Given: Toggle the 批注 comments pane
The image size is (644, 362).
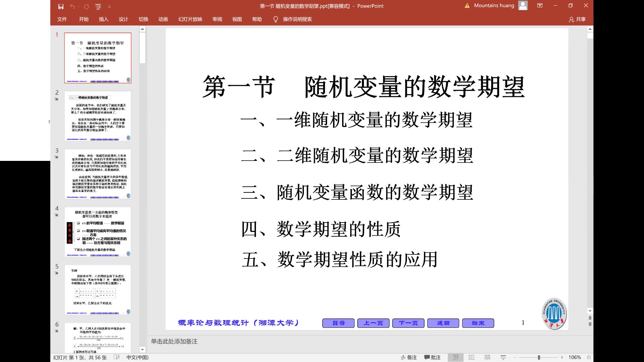Looking at the screenshot, I should point(432,357).
